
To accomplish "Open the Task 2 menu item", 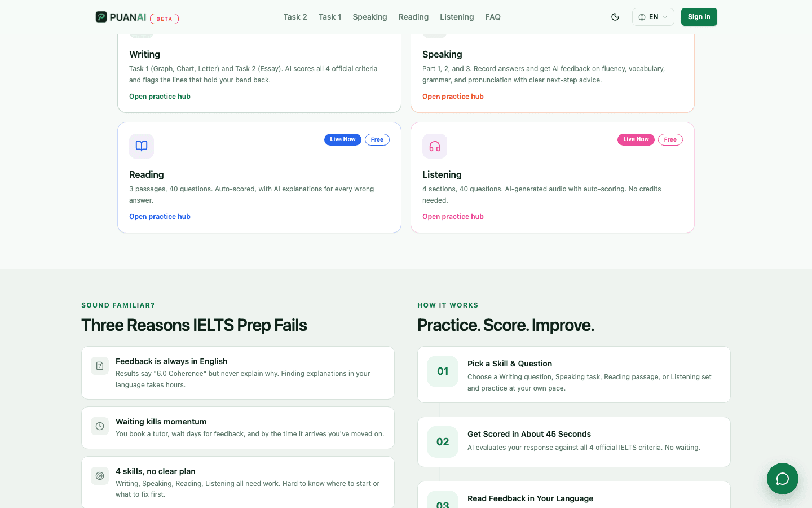I will point(295,17).
